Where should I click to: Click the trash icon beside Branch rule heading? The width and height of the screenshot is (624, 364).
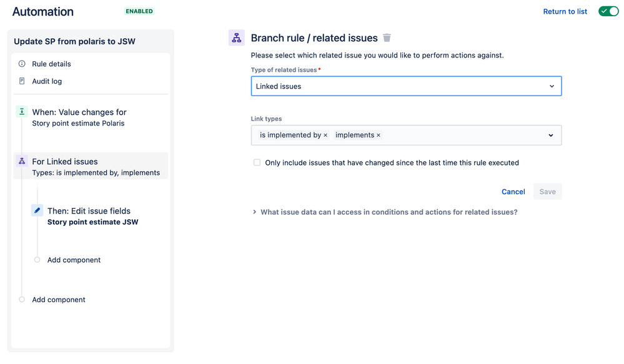(387, 38)
